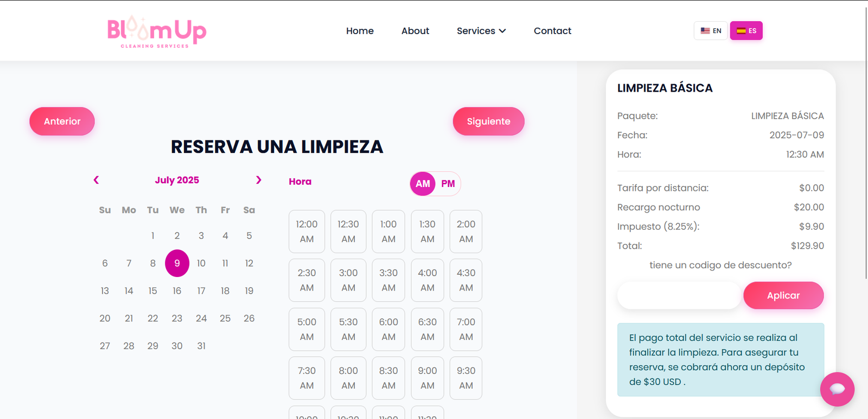Pick July 5 on the calendar
Screen dimensions: 868x419
tap(249, 236)
